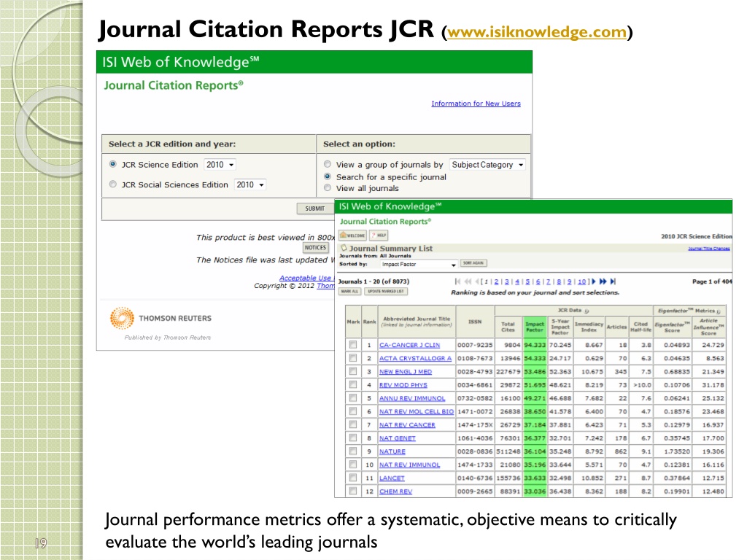Click the 'Page 1 of 404' text
Viewport: 747px width, 560px height.
pos(712,281)
